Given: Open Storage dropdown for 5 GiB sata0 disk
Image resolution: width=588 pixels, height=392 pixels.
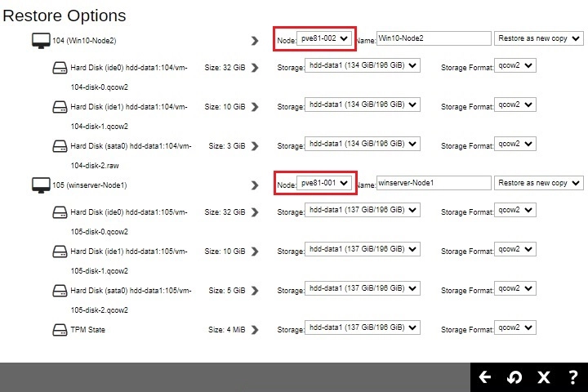Looking at the screenshot, I should [362, 289].
